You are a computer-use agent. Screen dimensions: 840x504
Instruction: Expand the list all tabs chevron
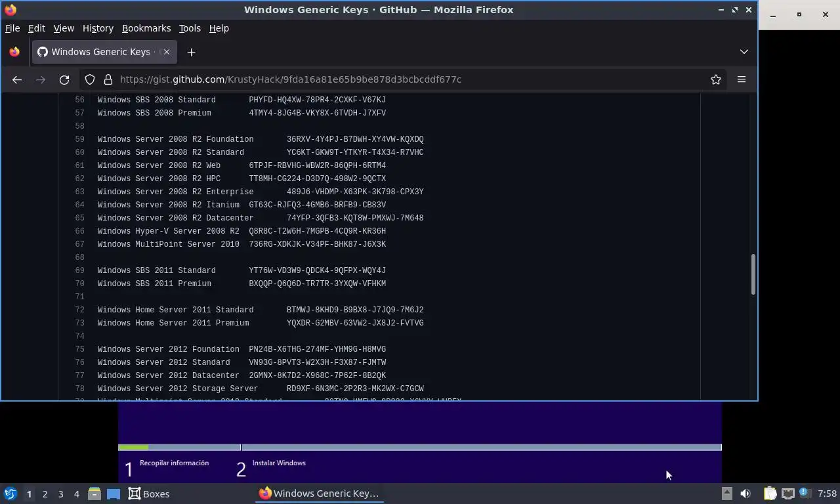[x=744, y=52]
